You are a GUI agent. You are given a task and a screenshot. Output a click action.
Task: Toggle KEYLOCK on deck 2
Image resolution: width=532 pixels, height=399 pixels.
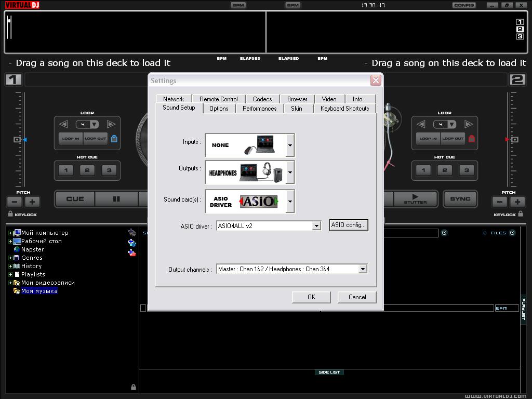508,215
